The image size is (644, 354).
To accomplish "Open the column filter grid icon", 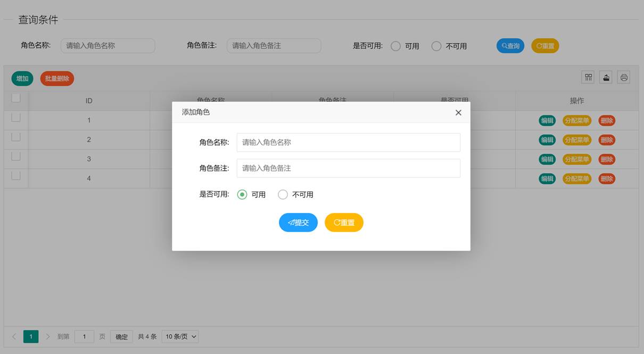I will 588,78.
